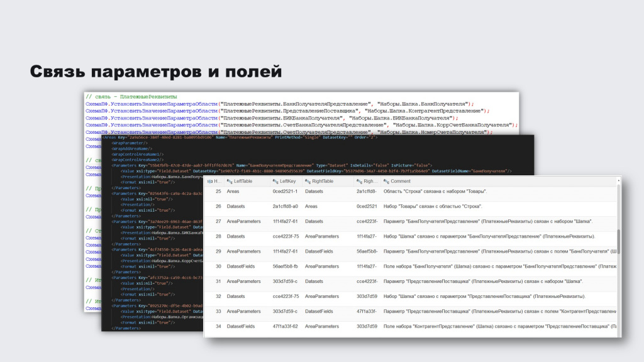This screenshot has width=644, height=362.
Task: Click comment 'Область "Строка" связана с набором "Товары"'
Action: coord(435,192)
